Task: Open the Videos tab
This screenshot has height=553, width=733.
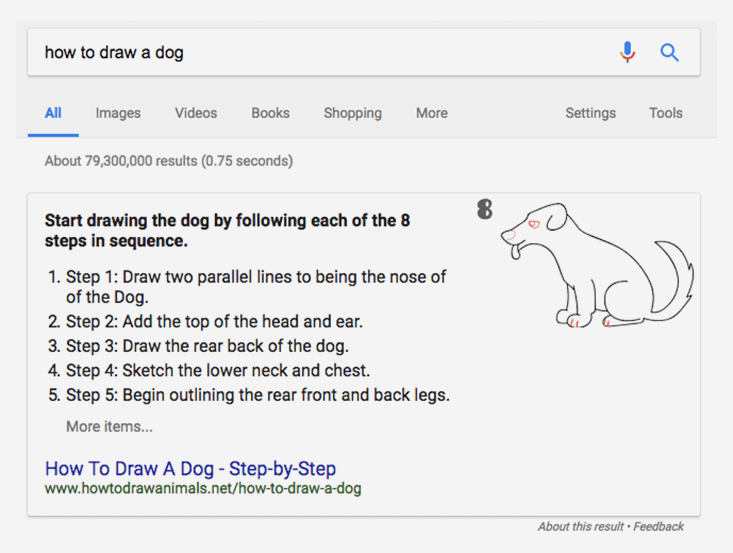Action: (196, 113)
